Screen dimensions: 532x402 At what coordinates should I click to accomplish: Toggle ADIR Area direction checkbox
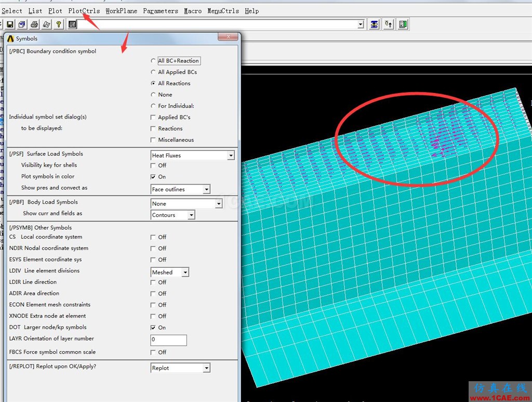coord(153,294)
